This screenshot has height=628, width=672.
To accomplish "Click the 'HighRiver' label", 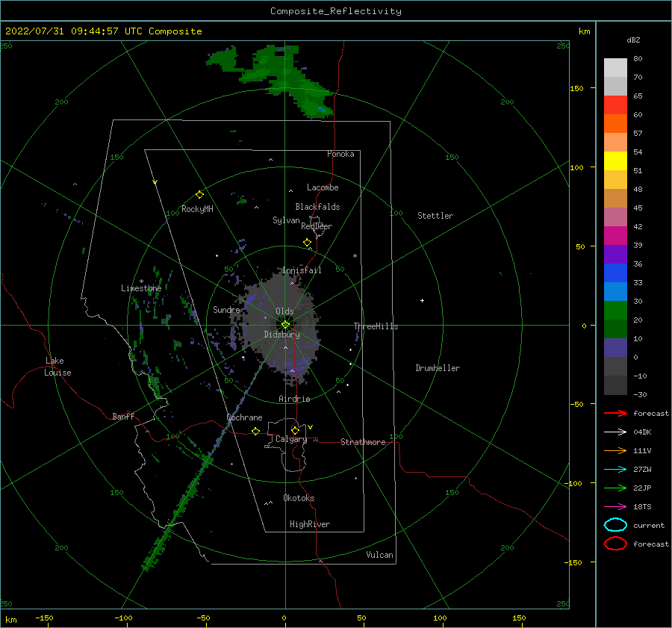I will click(x=310, y=524).
